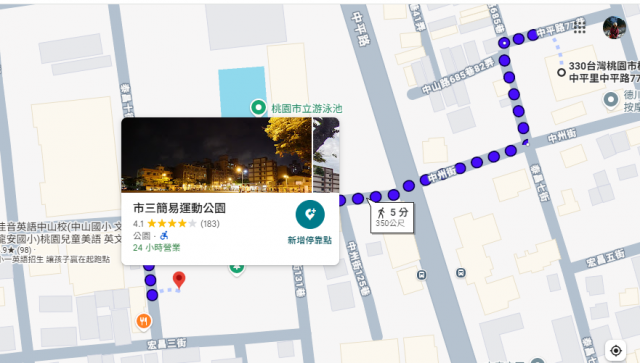640x363 pixels.
Task: Click the 5 分 walking time label
Action: pyautogui.click(x=399, y=212)
